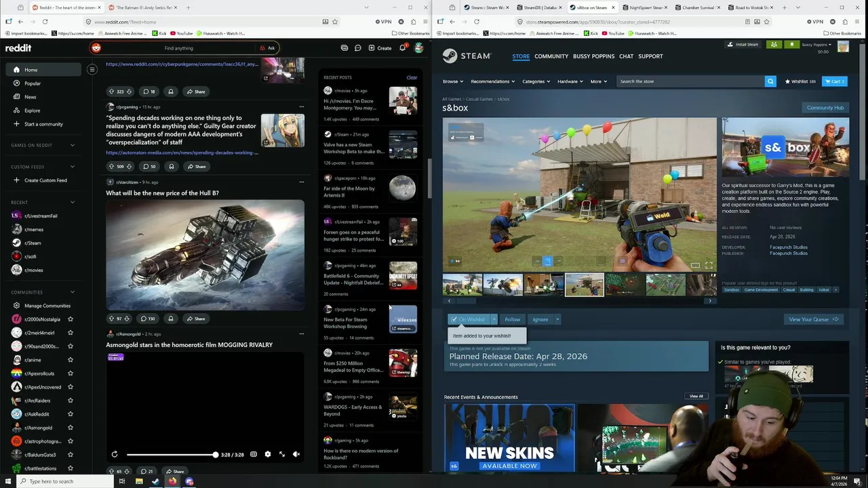Screen dimensions: 868x488
Task: Click Community Hub button
Action: click(x=825, y=108)
